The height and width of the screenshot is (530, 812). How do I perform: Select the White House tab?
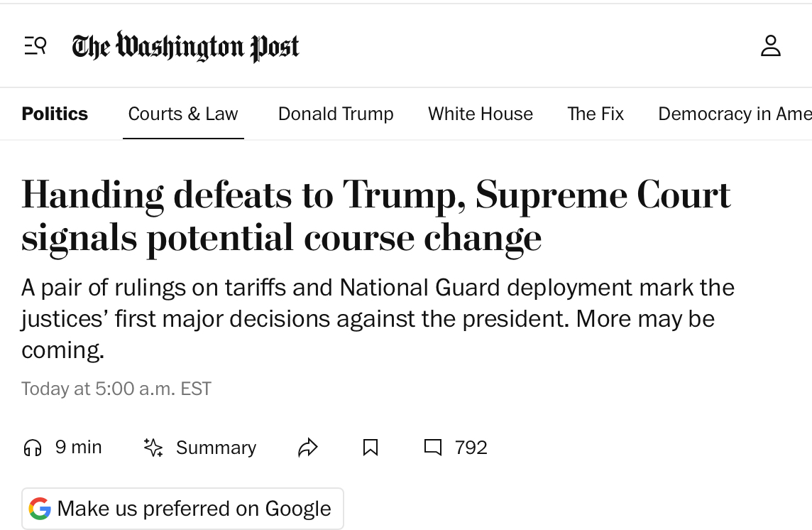[x=481, y=114]
